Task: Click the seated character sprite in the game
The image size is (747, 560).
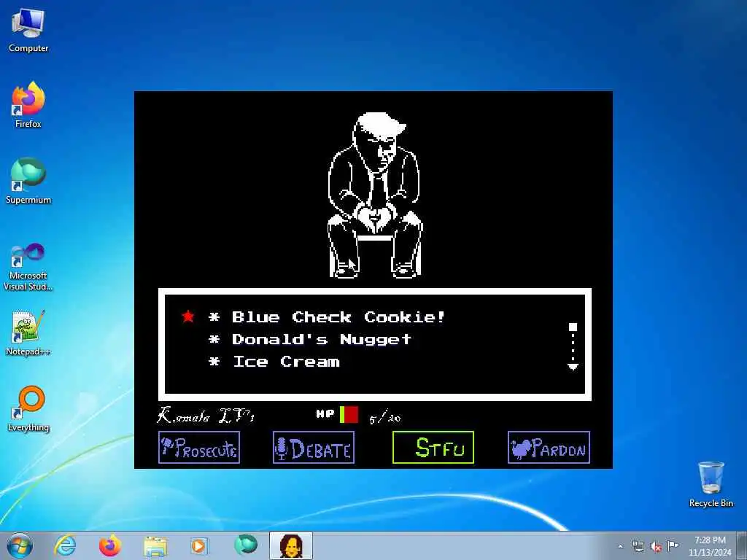Action: pos(376,195)
